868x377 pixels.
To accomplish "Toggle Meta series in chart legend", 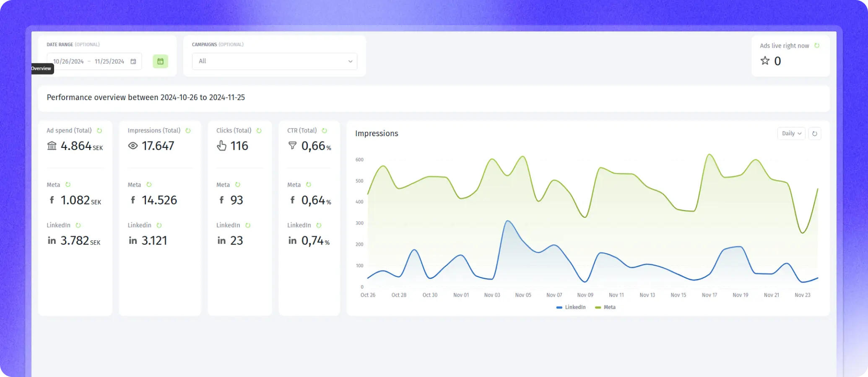I will point(606,307).
